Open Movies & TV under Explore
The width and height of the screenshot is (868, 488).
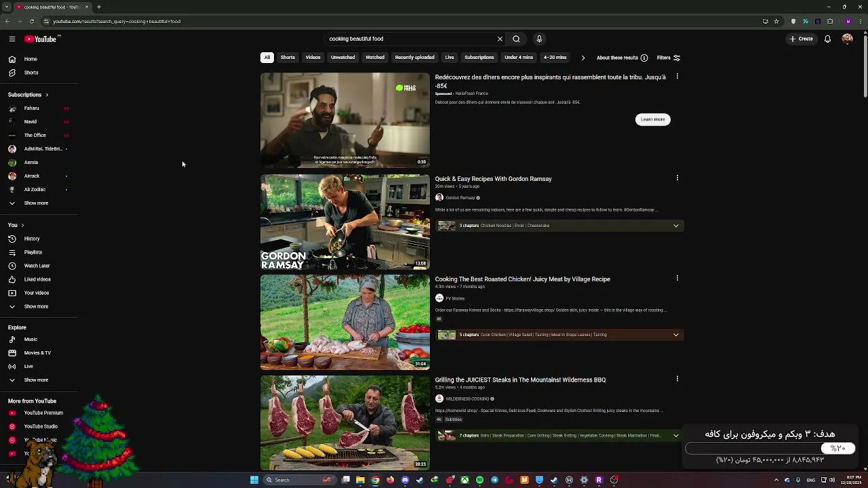[39, 352]
